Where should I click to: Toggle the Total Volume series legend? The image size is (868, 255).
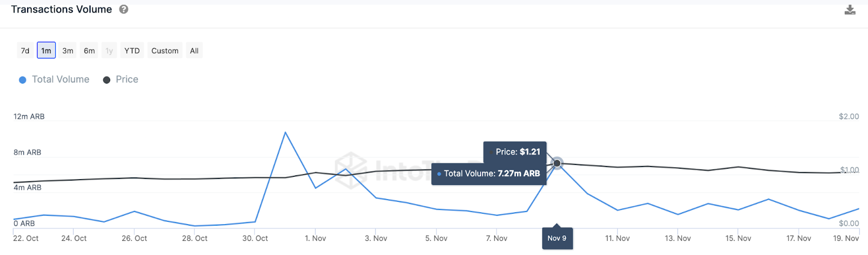click(60, 79)
